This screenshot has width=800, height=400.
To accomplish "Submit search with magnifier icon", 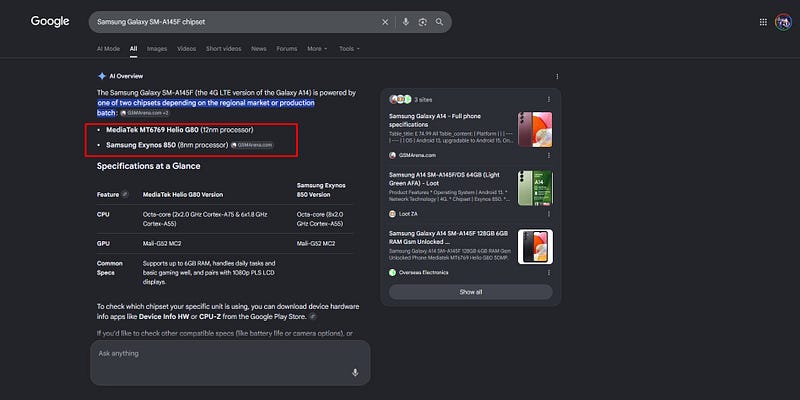I will pos(439,22).
